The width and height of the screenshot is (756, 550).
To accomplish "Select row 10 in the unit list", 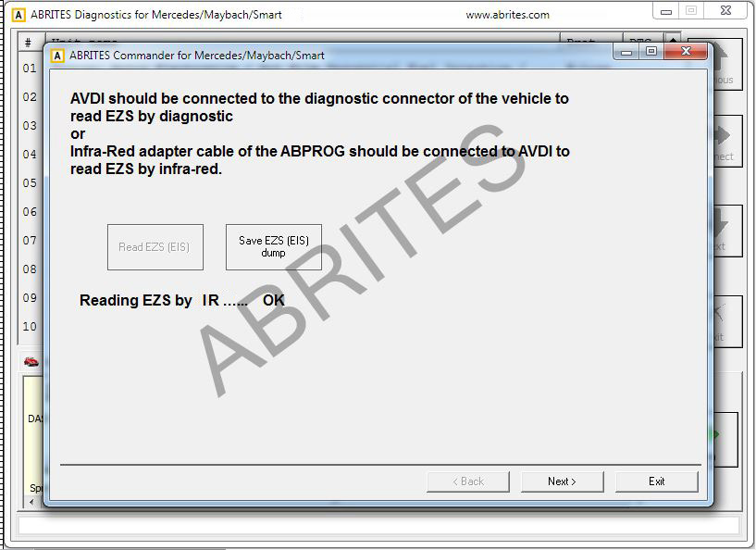I will pos(30,326).
